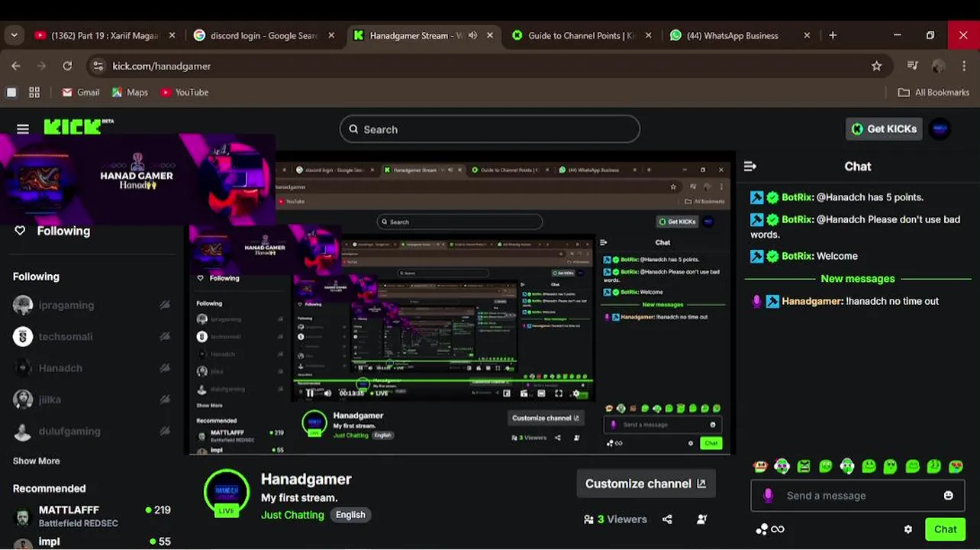Open recommended channel MATTLAFFF
980x550 pixels.
pos(92,516)
